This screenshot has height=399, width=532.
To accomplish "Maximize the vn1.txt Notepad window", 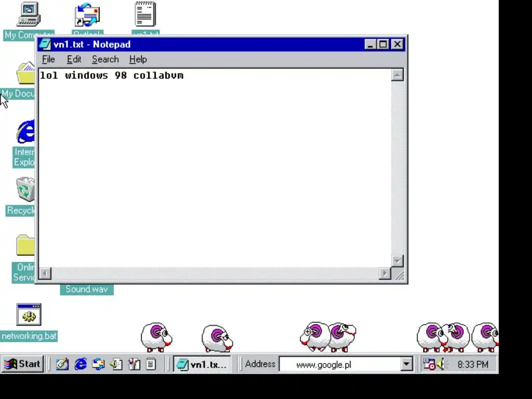I will (383, 45).
